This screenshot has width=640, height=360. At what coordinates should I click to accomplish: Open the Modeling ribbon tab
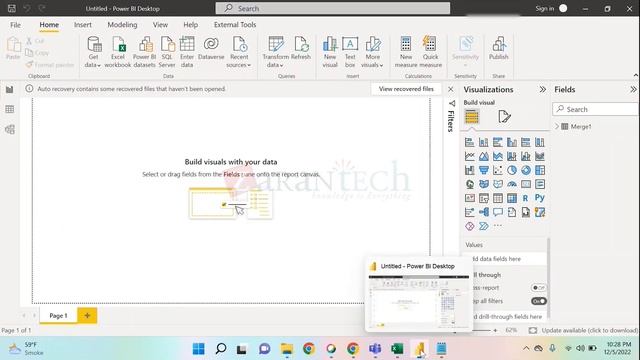click(x=122, y=25)
